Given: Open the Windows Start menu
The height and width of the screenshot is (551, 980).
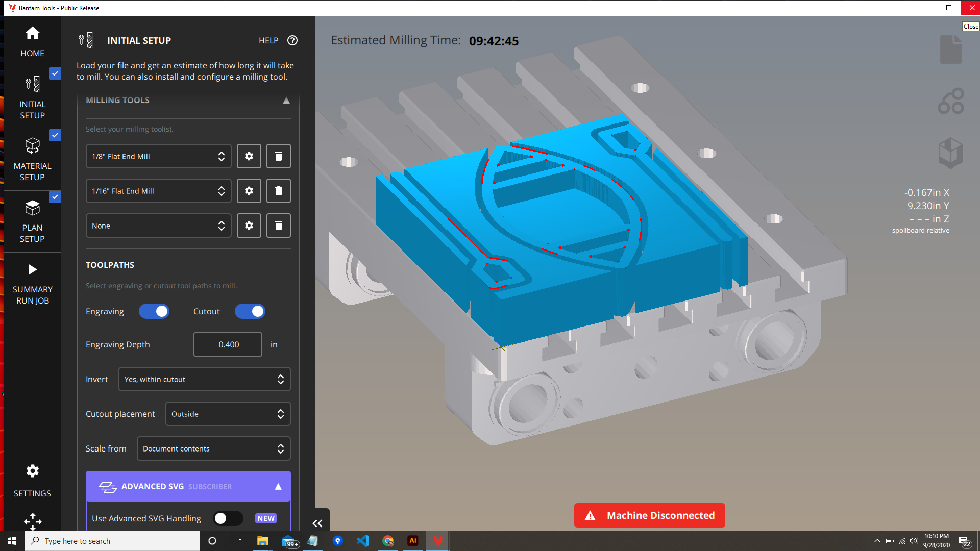Looking at the screenshot, I should (x=12, y=541).
